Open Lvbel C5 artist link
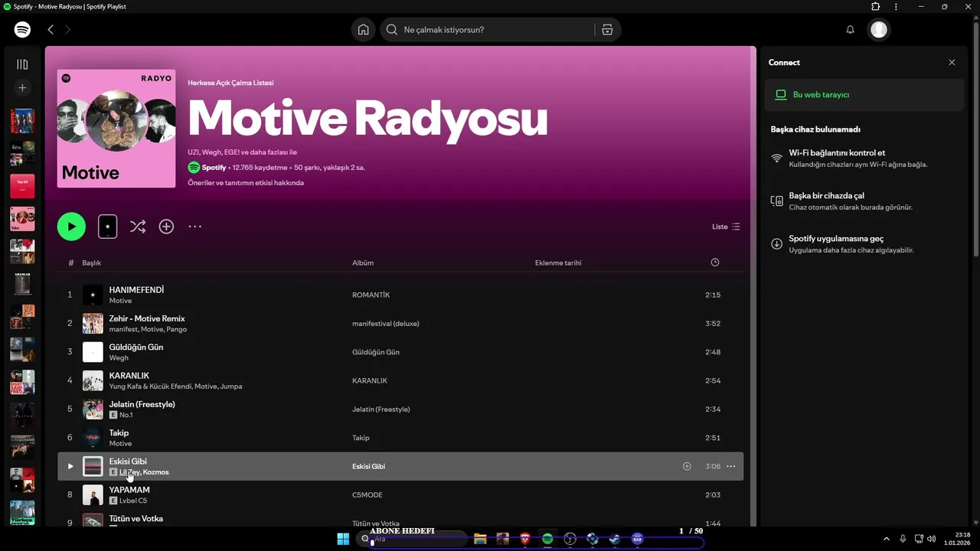The width and height of the screenshot is (980, 551). click(132, 500)
